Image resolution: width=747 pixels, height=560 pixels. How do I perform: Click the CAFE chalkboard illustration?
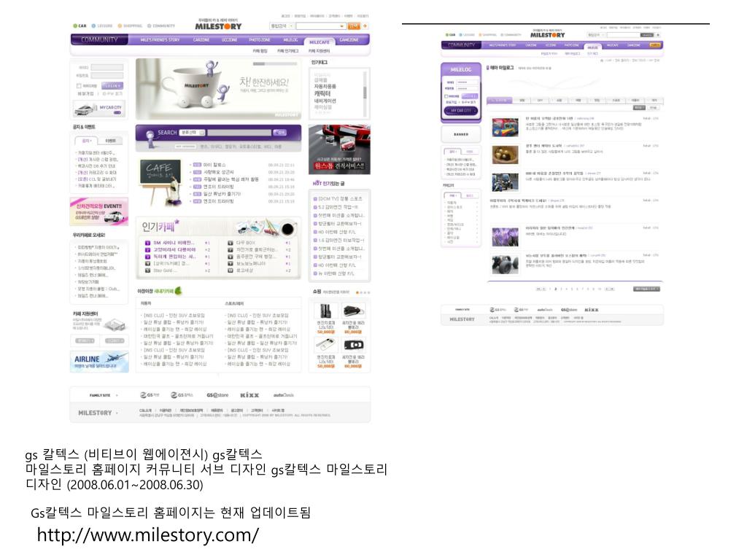click(161, 182)
